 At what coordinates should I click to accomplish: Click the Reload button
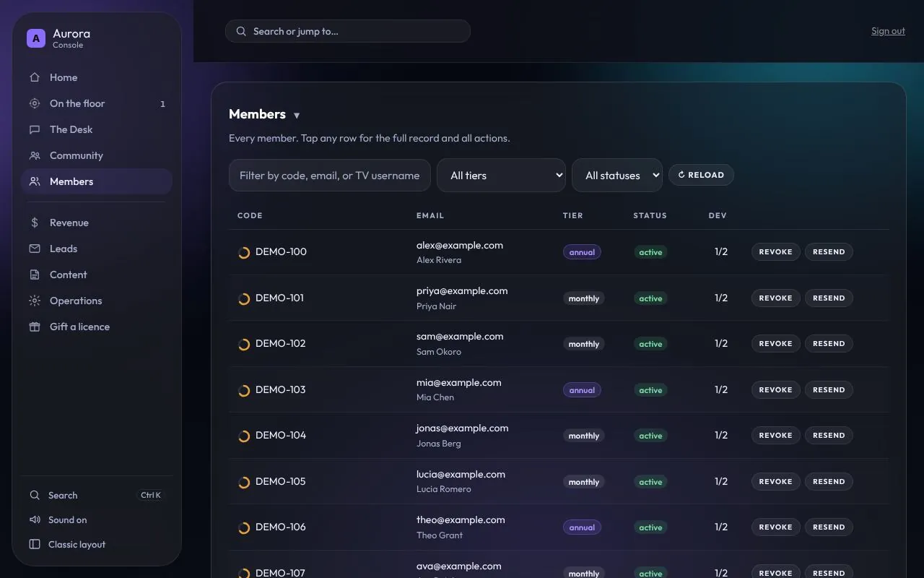(701, 175)
